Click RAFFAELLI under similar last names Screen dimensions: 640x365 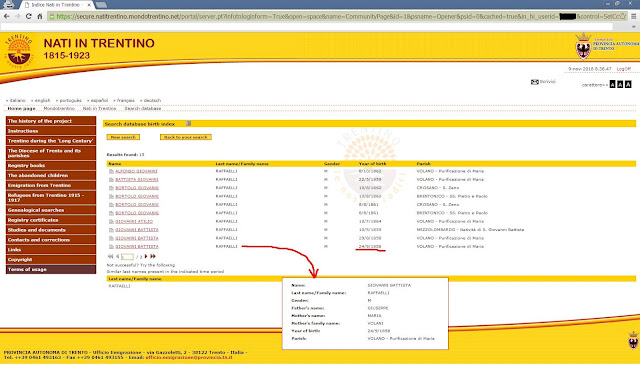coord(119,286)
